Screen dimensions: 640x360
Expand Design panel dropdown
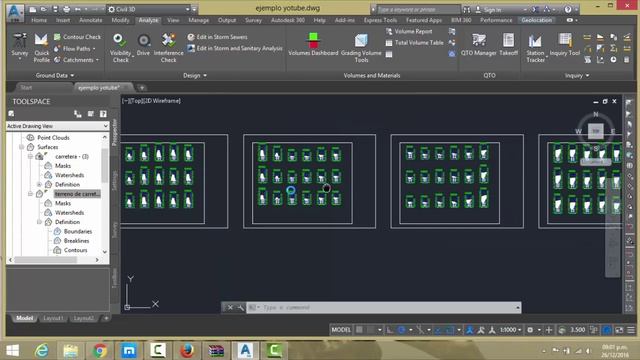195,76
